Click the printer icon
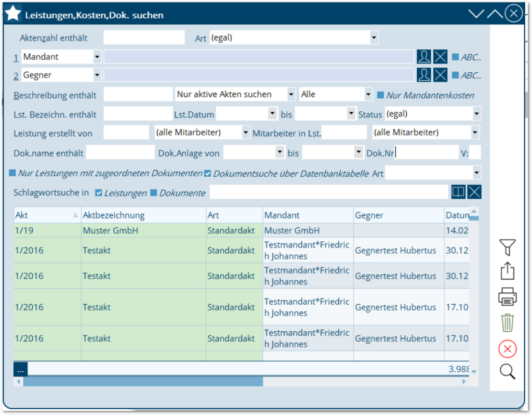This screenshot has height=415, width=532. point(507,296)
